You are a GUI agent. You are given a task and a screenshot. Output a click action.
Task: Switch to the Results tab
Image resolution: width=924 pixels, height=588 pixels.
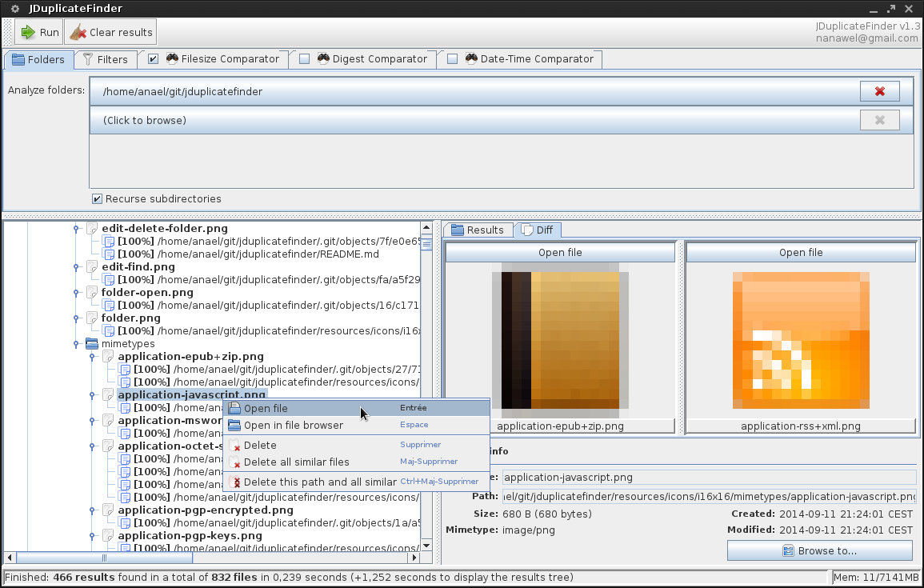click(478, 230)
